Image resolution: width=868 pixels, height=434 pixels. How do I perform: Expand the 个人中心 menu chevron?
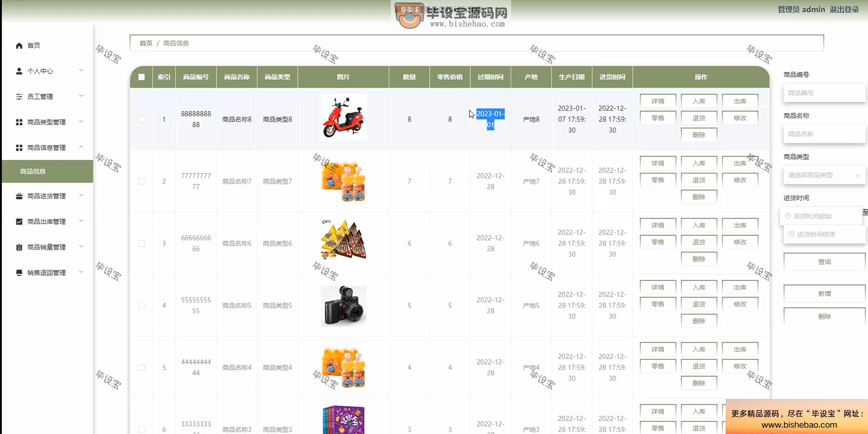pyautogui.click(x=81, y=70)
